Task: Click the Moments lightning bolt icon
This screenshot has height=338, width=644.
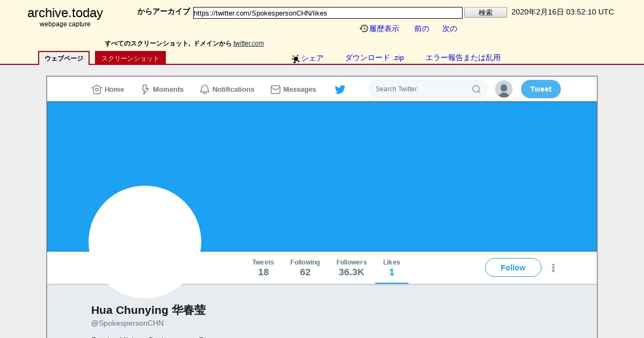Action: click(145, 90)
